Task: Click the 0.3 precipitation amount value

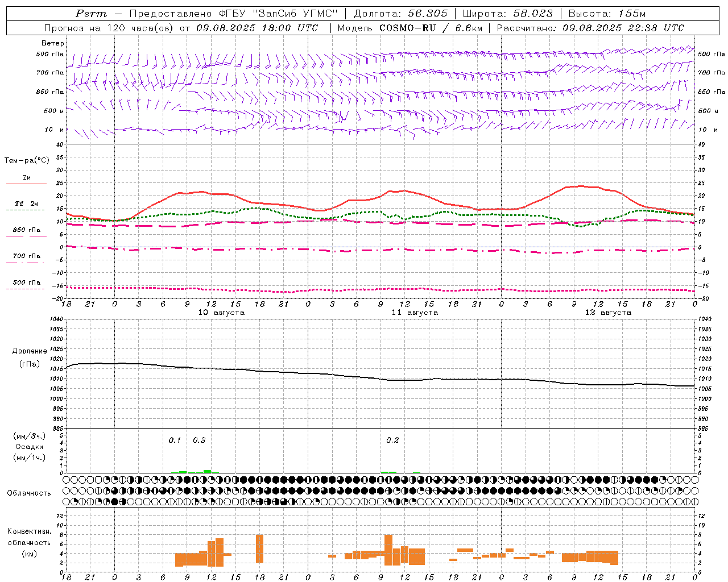Action: [199, 440]
